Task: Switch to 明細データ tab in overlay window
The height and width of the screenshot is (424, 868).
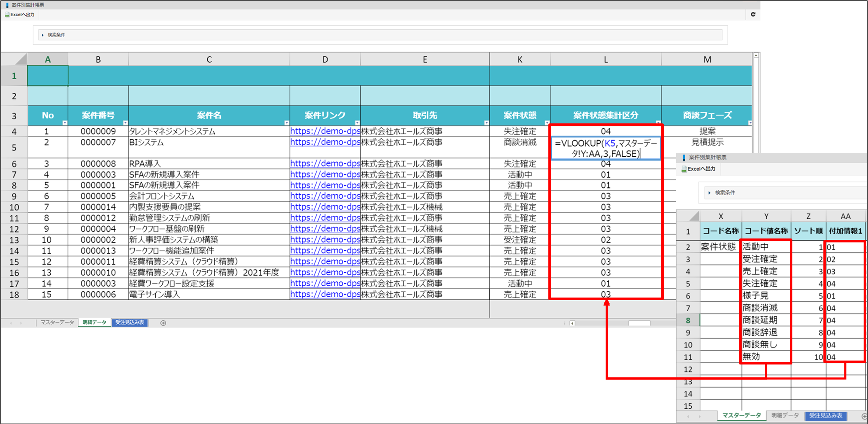Action: pos(785,415)
